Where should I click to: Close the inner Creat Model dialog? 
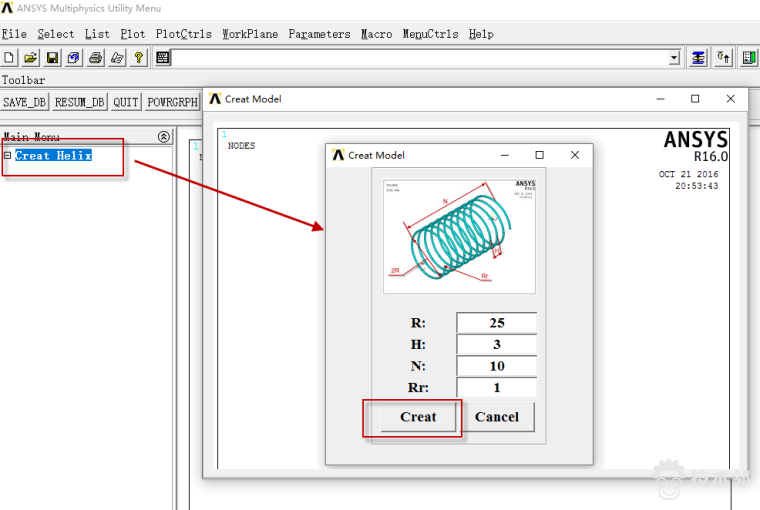pos(575,155)
